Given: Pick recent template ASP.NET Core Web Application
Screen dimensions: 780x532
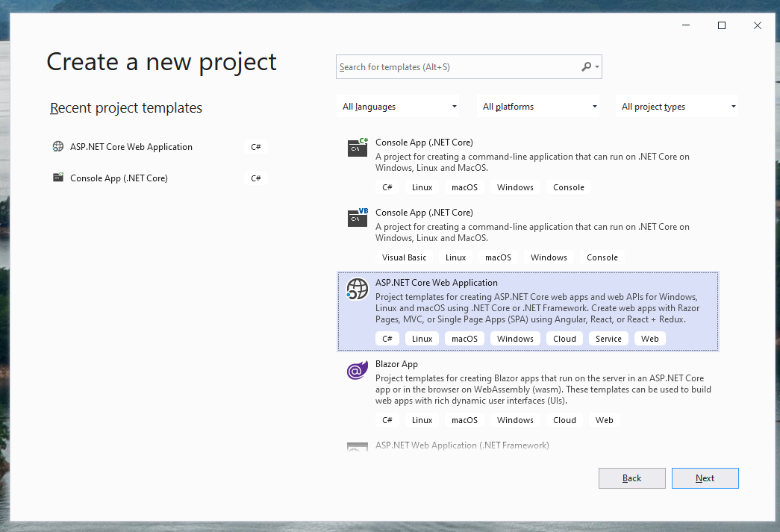Looking at the screenshot, I should [x=131, y=147].
